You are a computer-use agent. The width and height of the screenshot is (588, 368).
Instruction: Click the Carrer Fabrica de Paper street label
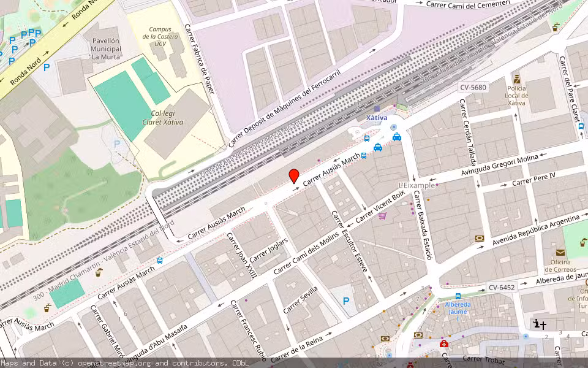coord(199,59)
